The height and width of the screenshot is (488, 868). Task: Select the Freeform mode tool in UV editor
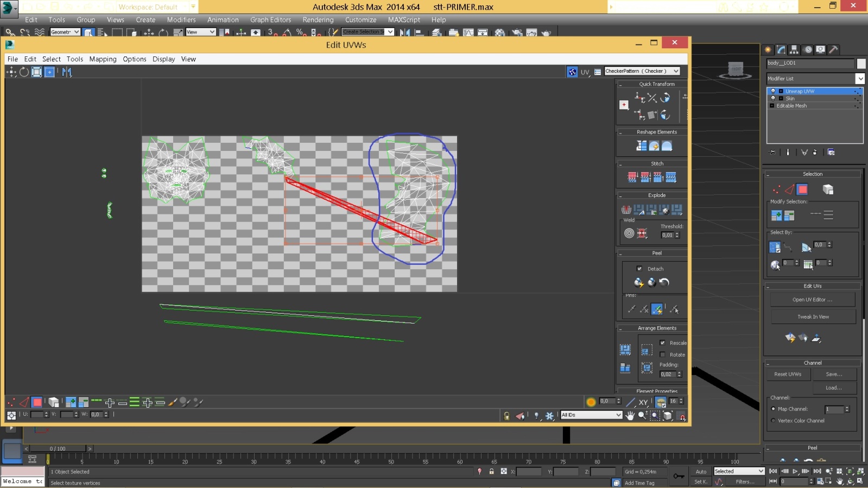pos(49,72)
